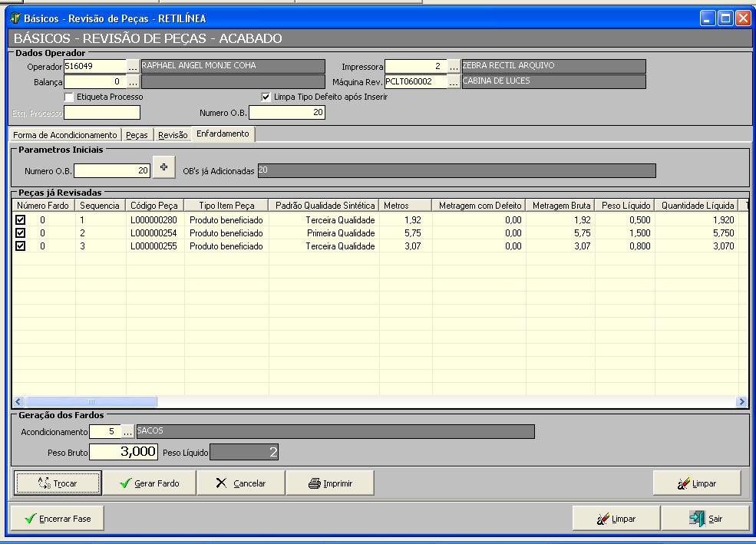The image size is (756, 544).
Task: Switch to Forma de Acondicionamento tab
Action: (65, 135)
